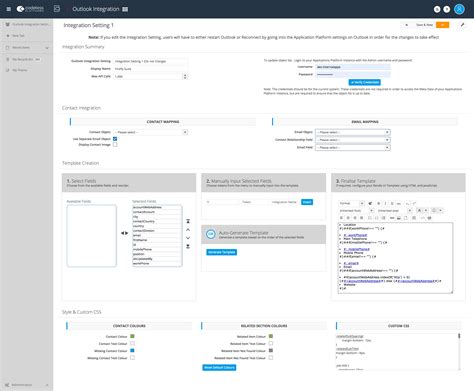
Task: Click the left-right field transfer arrows
Action: (124, 233)
